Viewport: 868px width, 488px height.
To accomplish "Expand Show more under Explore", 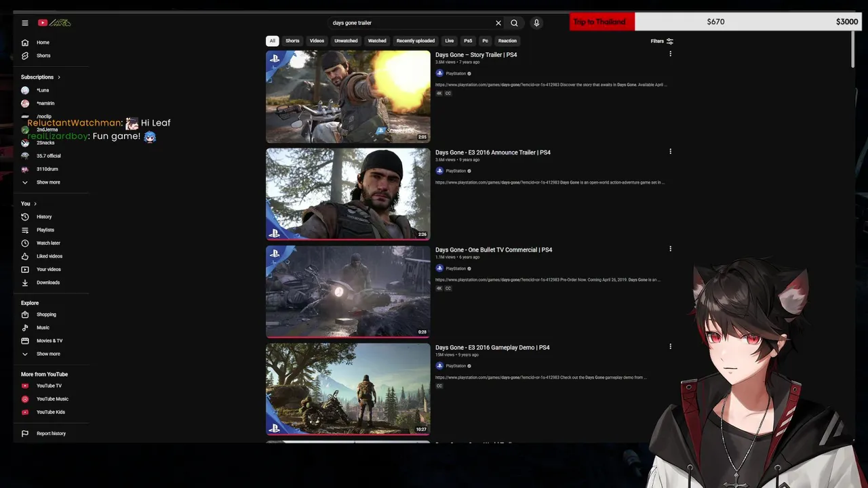I will click(48, 354).
